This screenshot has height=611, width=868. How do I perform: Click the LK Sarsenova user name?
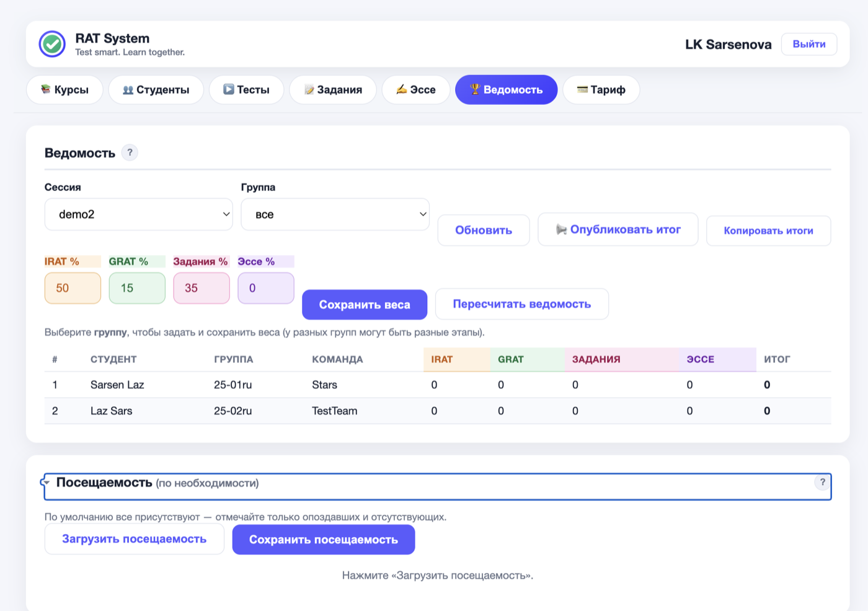(728, 45)
